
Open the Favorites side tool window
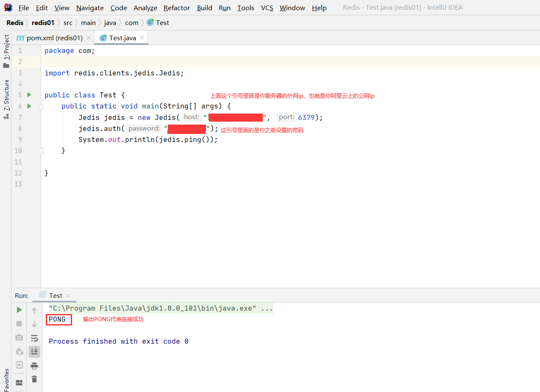[6, 379]
